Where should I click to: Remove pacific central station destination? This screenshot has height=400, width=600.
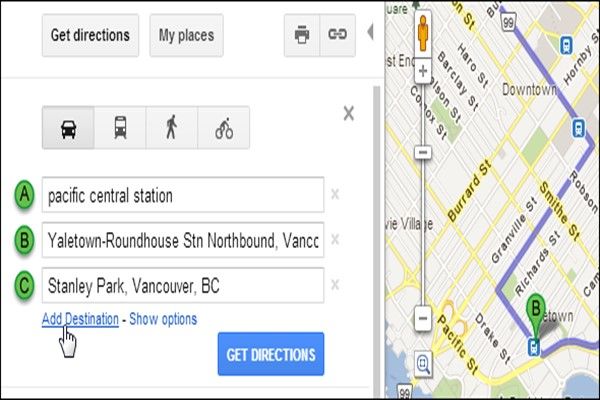[x=335, y=195]
